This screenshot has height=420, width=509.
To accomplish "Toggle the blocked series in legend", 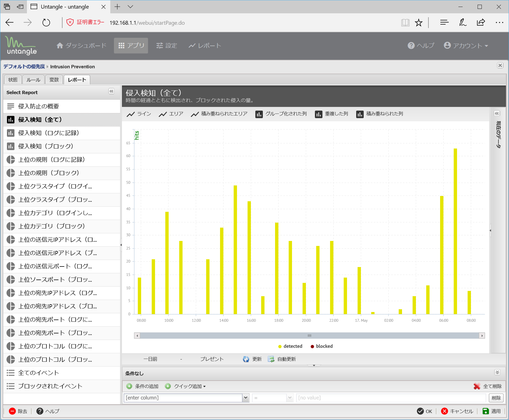I will click(321, 346).
